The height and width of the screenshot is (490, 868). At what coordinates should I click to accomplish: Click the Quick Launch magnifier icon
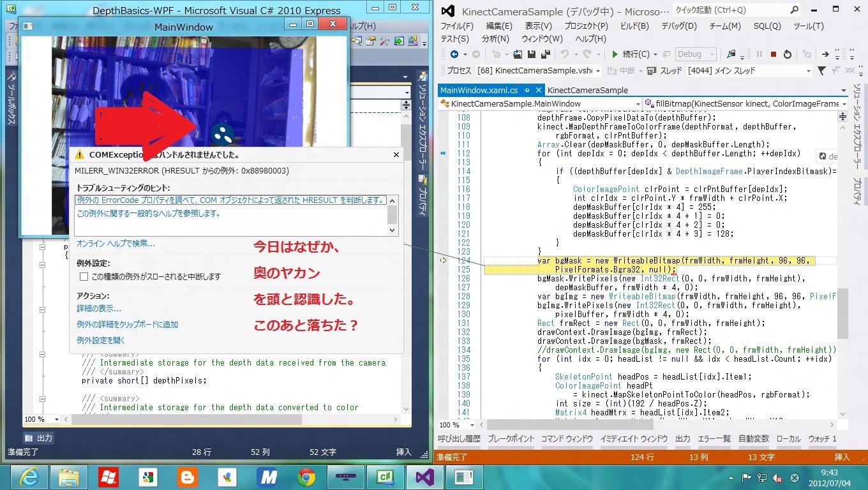(x=795, y=10)
